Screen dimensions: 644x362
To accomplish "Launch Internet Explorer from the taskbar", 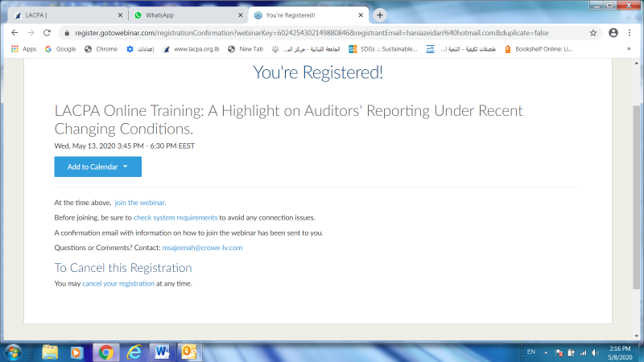I will [x=134, y=352].
